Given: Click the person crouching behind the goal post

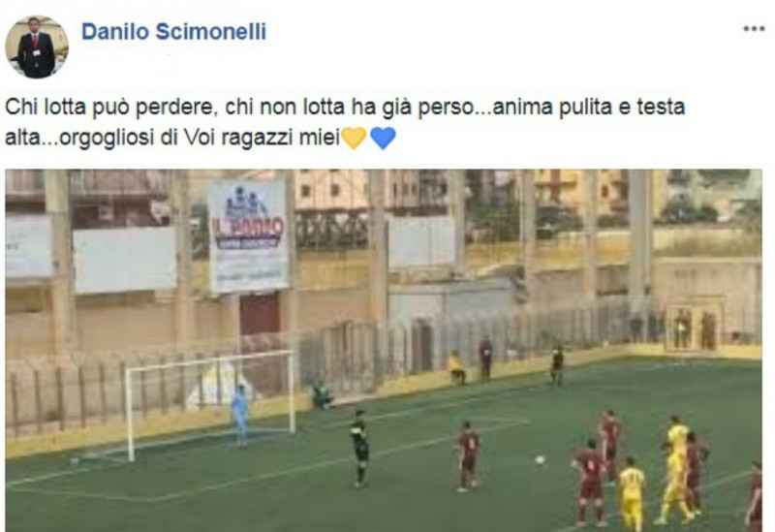Looking at the screenshot, I should coord(322,395).
